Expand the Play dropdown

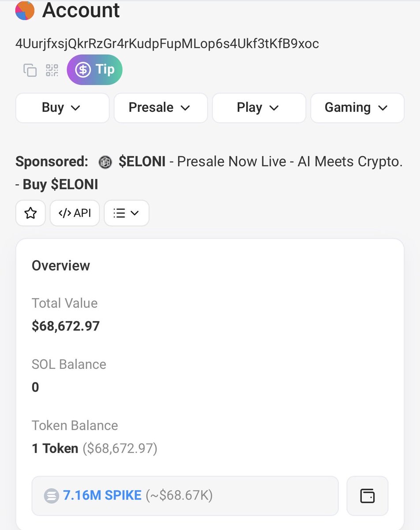click(x=259, y=108)
